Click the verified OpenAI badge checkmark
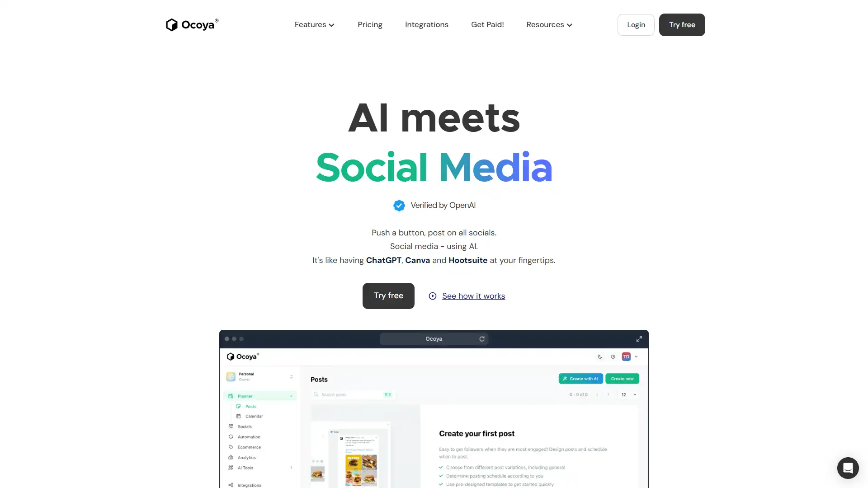This screenshot has width=868, height=488. (x=399, y=205)
